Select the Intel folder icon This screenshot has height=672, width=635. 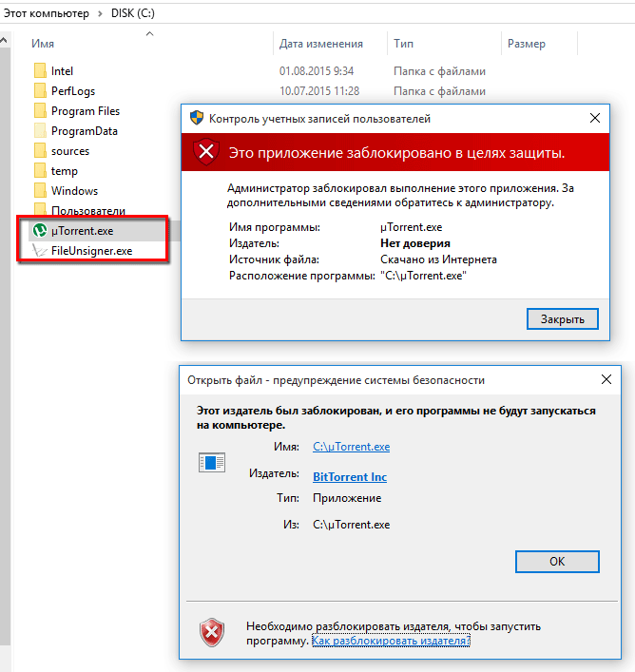40,70
